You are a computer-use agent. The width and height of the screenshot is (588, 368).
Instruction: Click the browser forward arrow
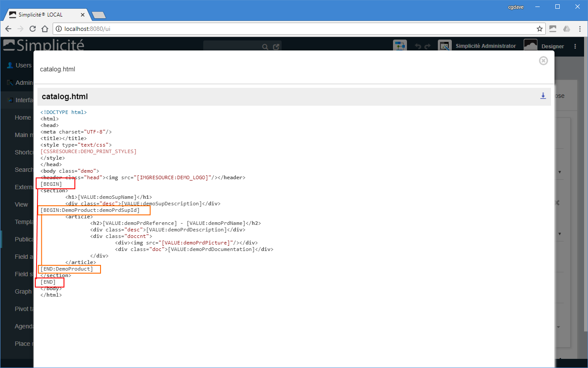pos(20,29)
